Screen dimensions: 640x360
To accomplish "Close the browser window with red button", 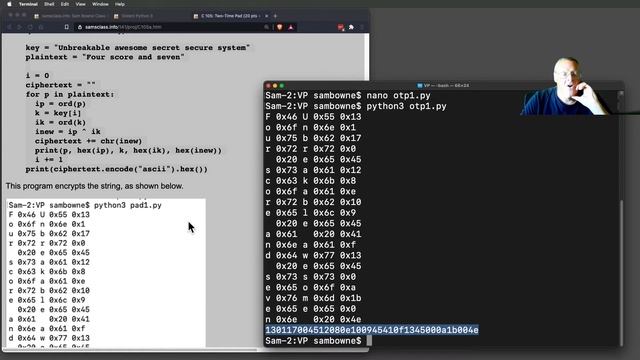I will pos(10,15).
